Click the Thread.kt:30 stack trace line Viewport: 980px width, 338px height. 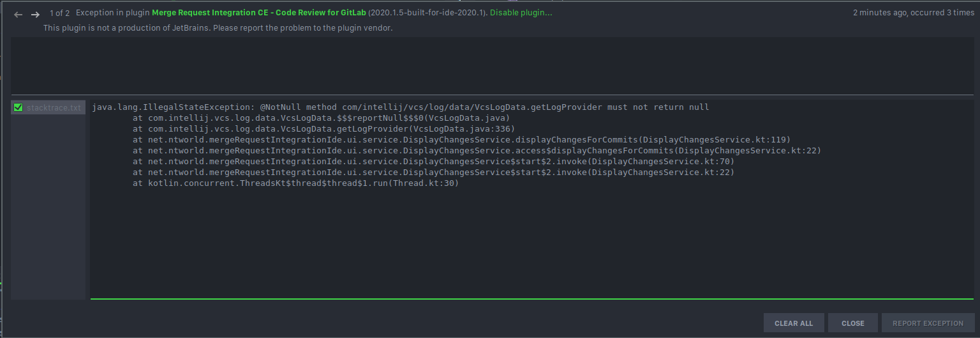click(x=296, y=183)
